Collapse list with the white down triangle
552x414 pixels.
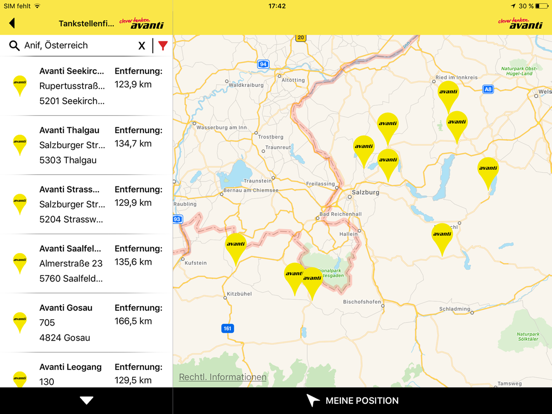[86, 400]
